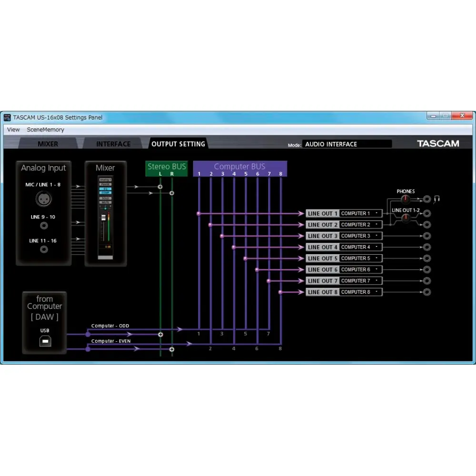Click the output jack for LINE OUT 8
Image resolution: width=476 pixels, height=476 pixels.
pyautogui.click(x=427, y=292)
